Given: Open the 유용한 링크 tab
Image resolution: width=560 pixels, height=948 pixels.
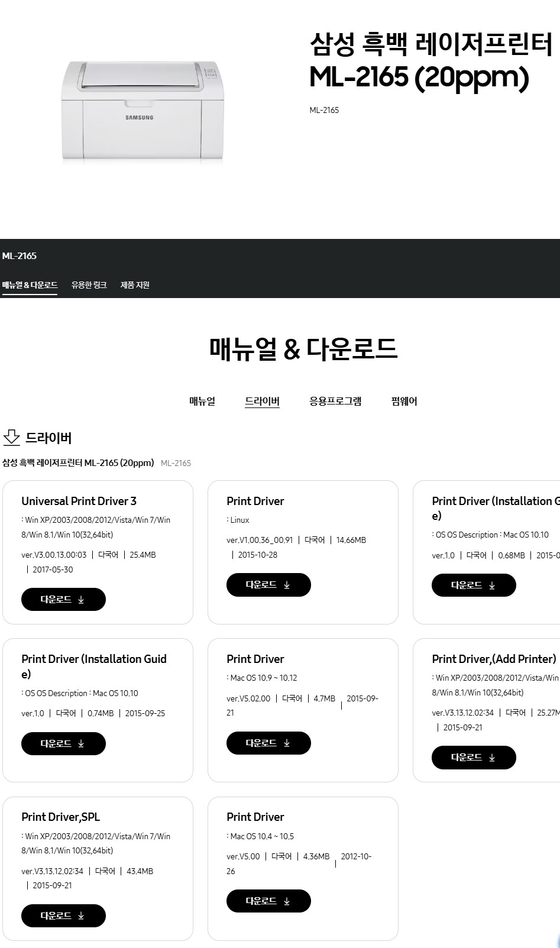Looking at the screenshot, I should coord(89,285).
